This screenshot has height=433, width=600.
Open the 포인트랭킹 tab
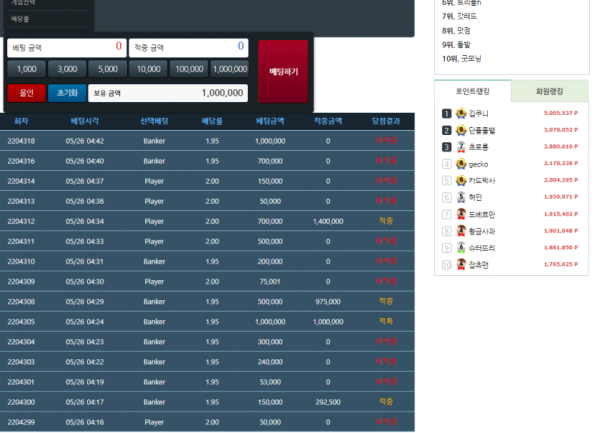473,91
